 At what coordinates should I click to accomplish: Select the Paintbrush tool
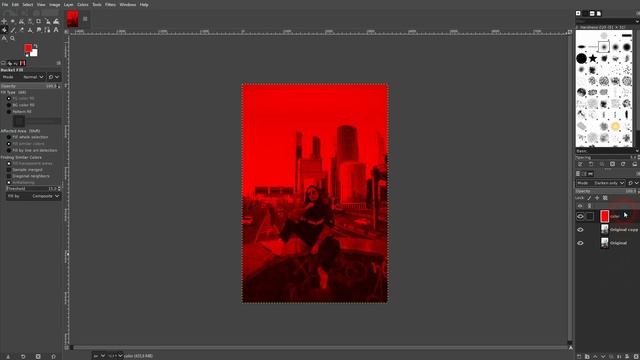(13, 30)
